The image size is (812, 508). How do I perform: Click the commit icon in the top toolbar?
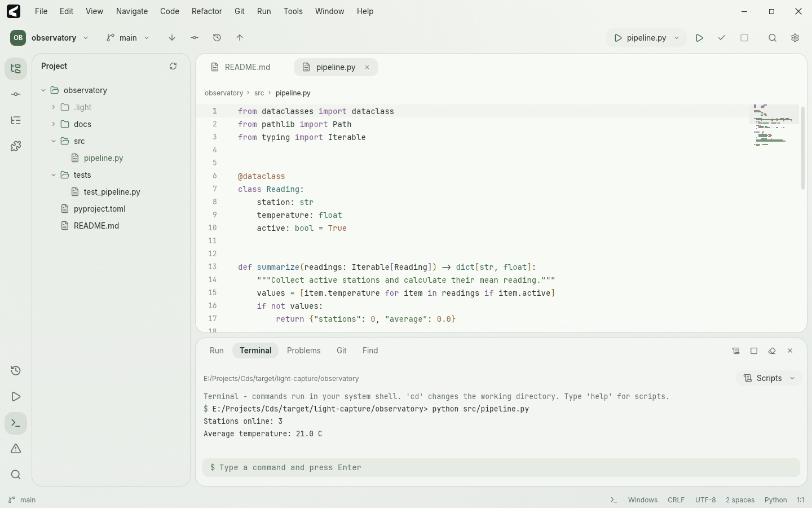click(x=195, y=38)
